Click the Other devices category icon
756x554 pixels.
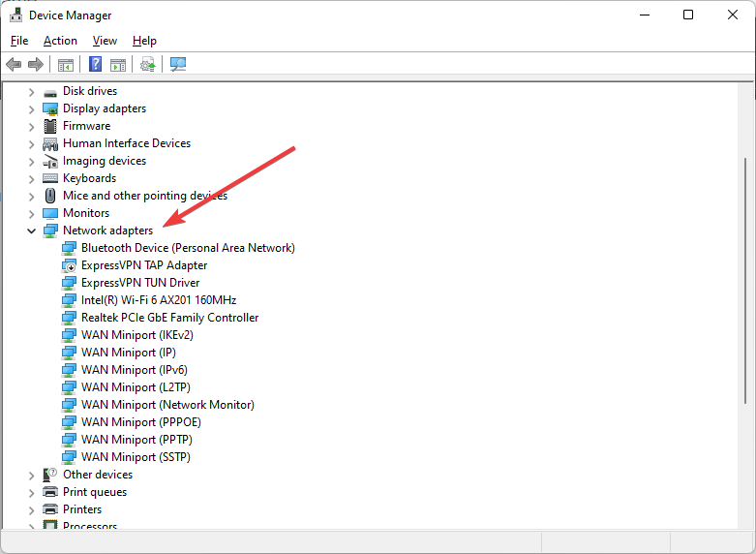click(x=50, y=475)
